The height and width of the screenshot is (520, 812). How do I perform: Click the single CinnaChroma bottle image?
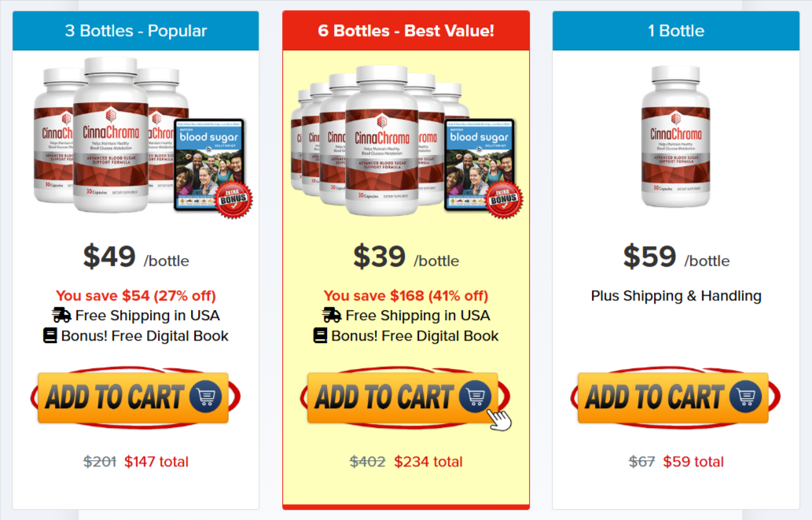tap(676, 136)
